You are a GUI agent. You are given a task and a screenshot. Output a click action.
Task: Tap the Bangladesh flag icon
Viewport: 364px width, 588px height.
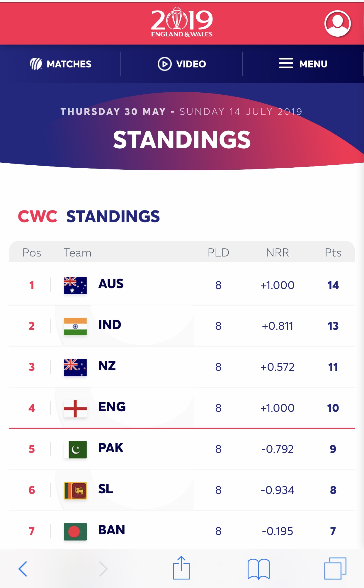[x=75, y=531]
